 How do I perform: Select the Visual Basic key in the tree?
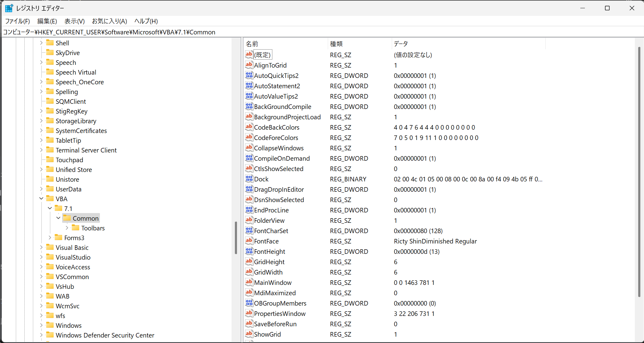coord(72,247)
